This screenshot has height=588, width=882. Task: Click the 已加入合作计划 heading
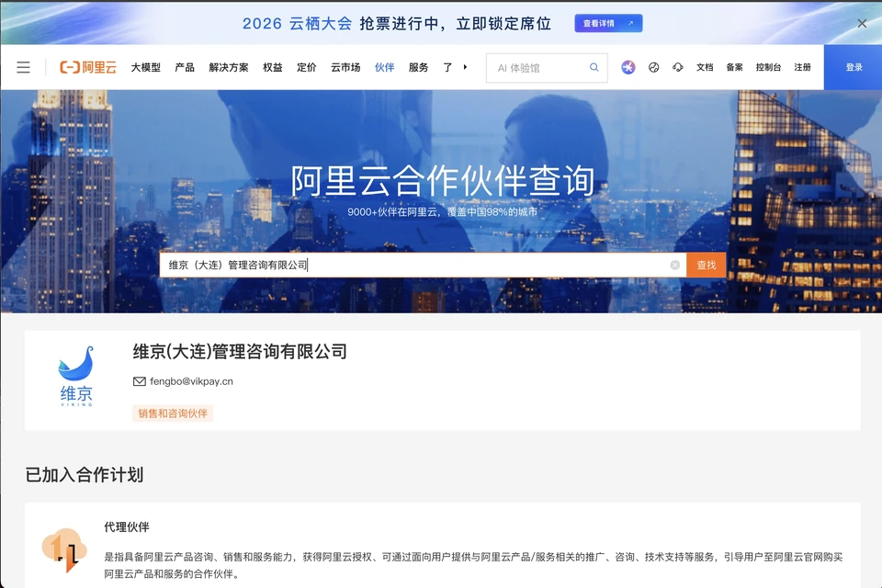coord(85,475)
